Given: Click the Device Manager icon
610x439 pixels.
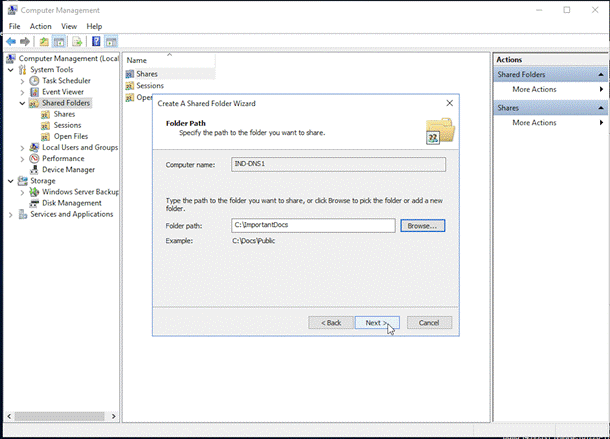Looking at the screenshot, I should 35,170.
